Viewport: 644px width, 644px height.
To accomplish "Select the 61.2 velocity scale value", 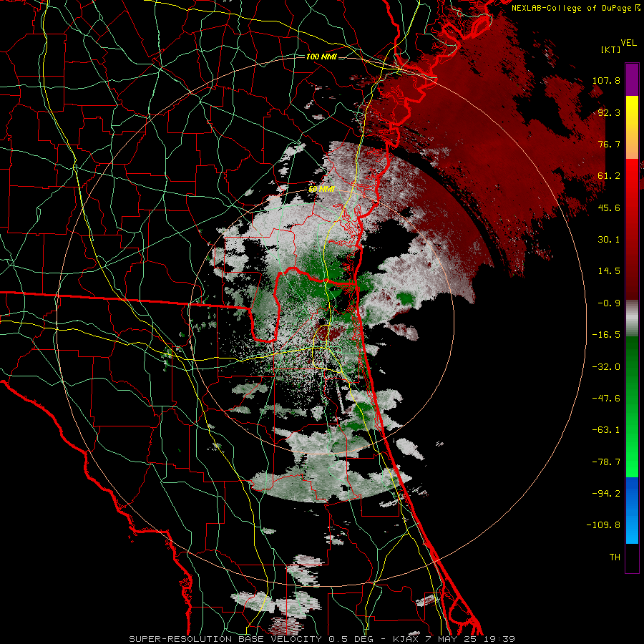I will [x=609, y=176].
